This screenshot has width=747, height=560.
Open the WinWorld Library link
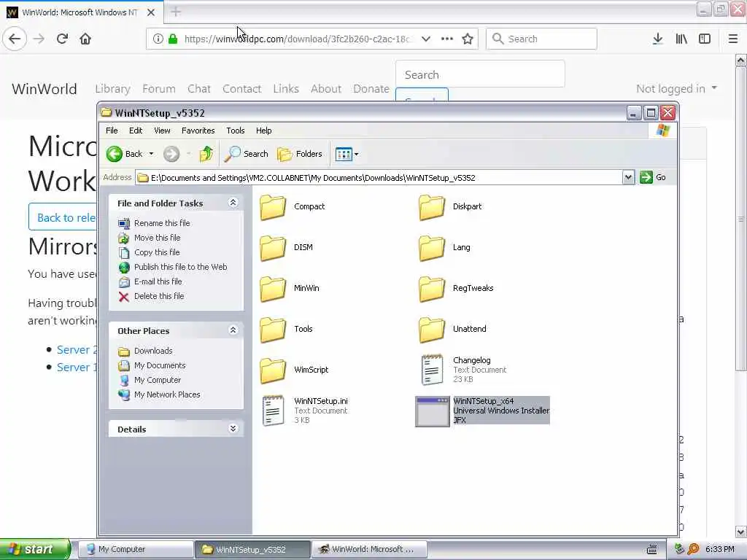click(112, 88)
